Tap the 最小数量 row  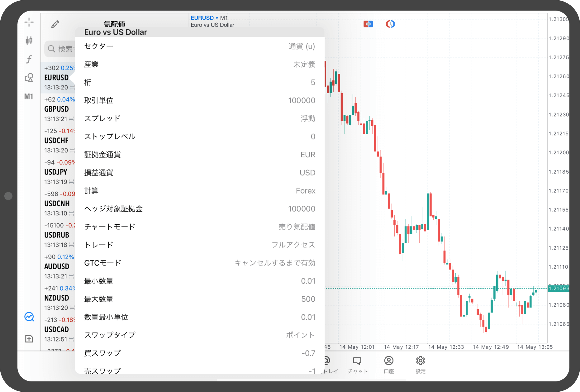[200, 281]
